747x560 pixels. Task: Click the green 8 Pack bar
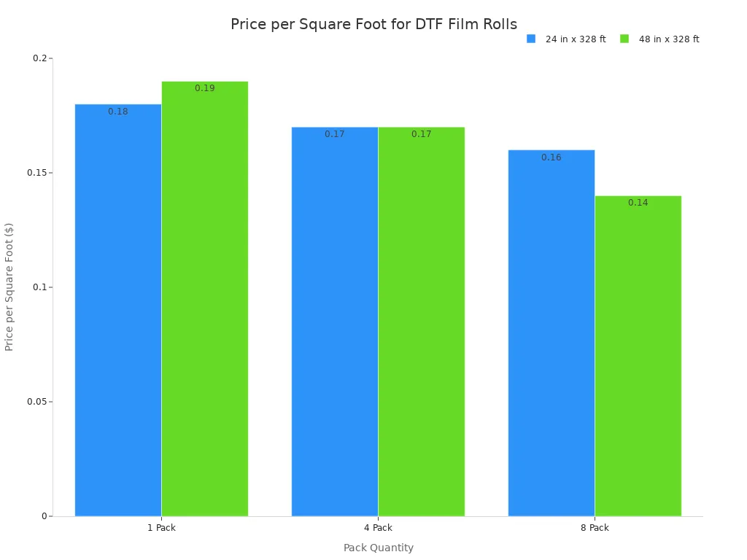pos(638,357)
